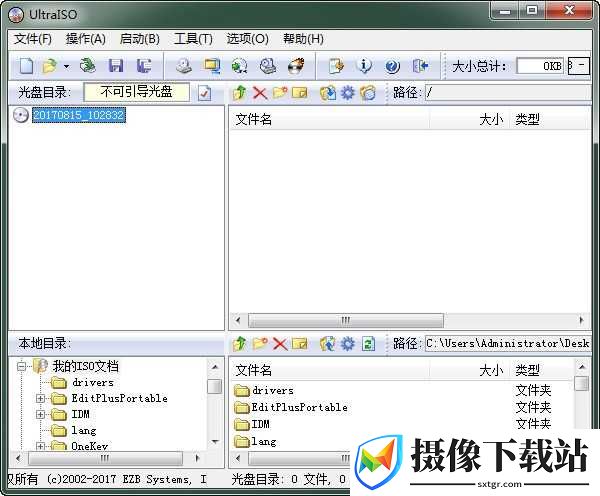Open the 选项(O) menu
This screenshot has height=496, width=600.
coord(247,39)
